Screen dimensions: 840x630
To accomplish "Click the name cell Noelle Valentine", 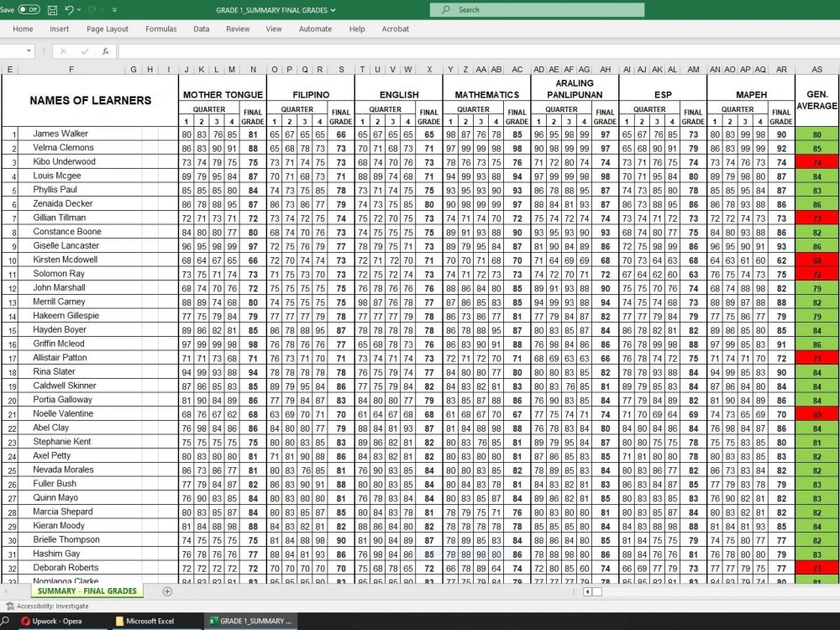I will (x=63, y=413).
